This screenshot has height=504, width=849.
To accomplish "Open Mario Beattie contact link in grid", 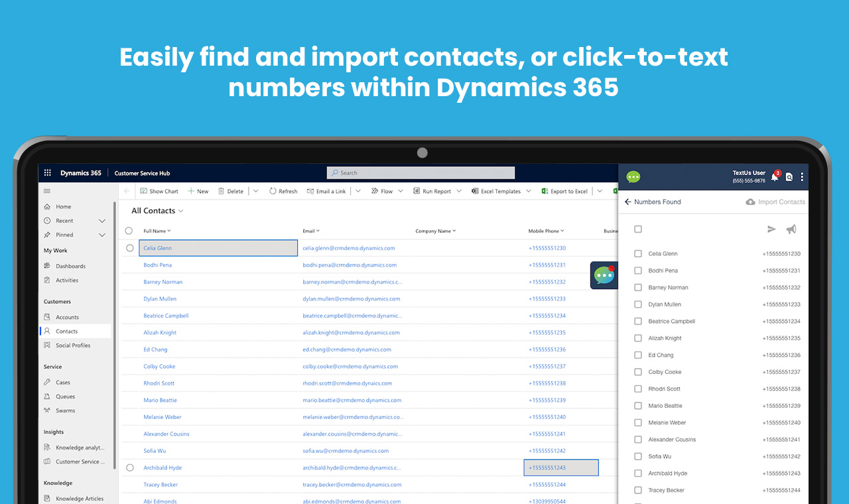I will pos(161,400).
